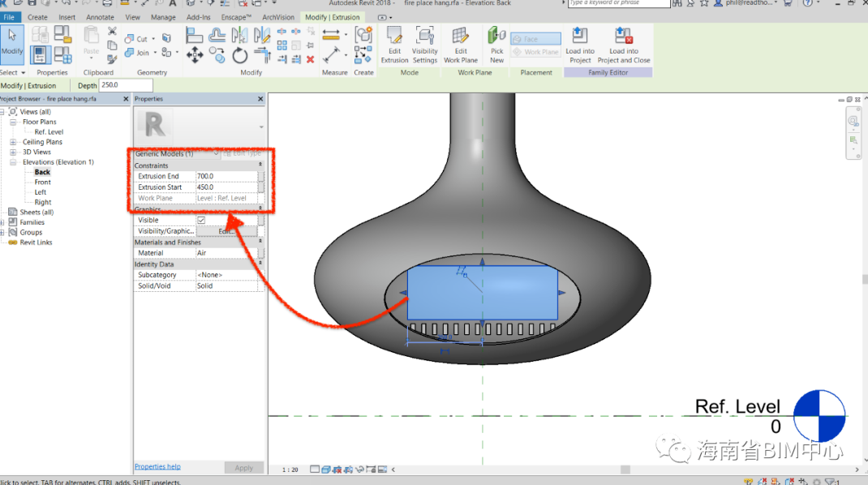Click the red Delete icon
868x485 pixels.
[310, 59]
